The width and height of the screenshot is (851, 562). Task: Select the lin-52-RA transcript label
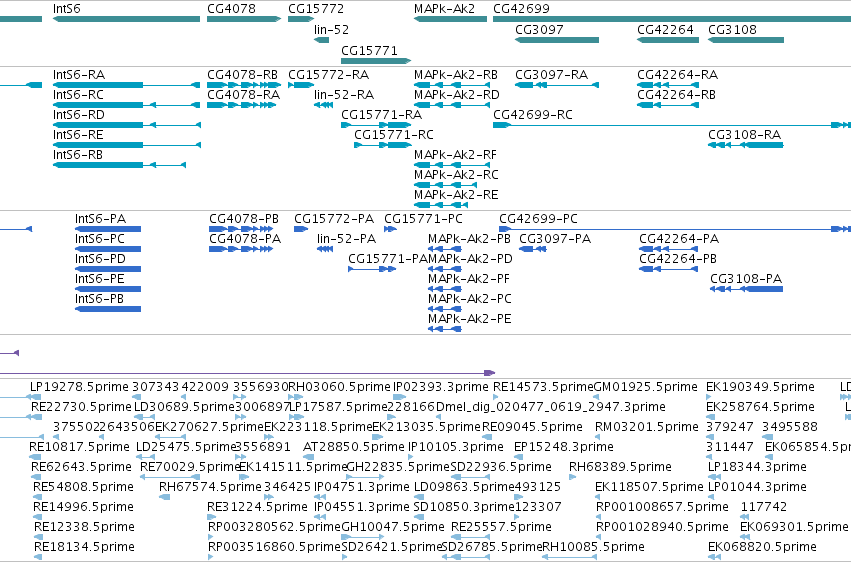click(x=344, y=95)
